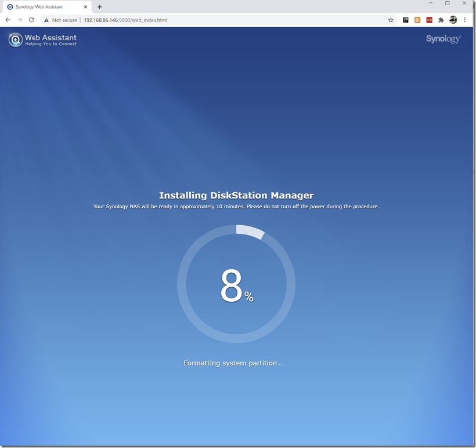Click the Installing DiskStation Manager heading

[236, 196]
